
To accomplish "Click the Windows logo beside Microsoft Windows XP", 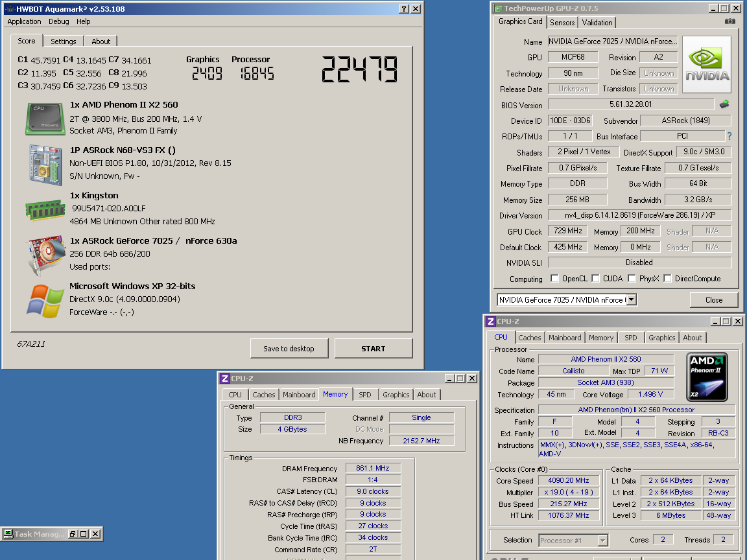I will pyautogui.click(x=45, y=301).
